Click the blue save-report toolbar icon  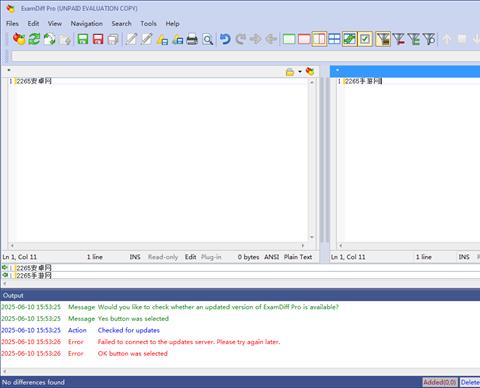tap(177, 40)
